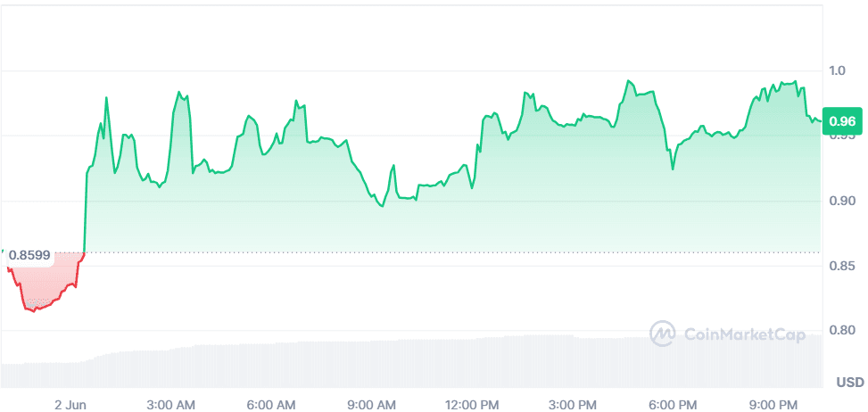Click the gray volume bars area
This screenshot has height=412, width=868.
(x=446, y=366)
